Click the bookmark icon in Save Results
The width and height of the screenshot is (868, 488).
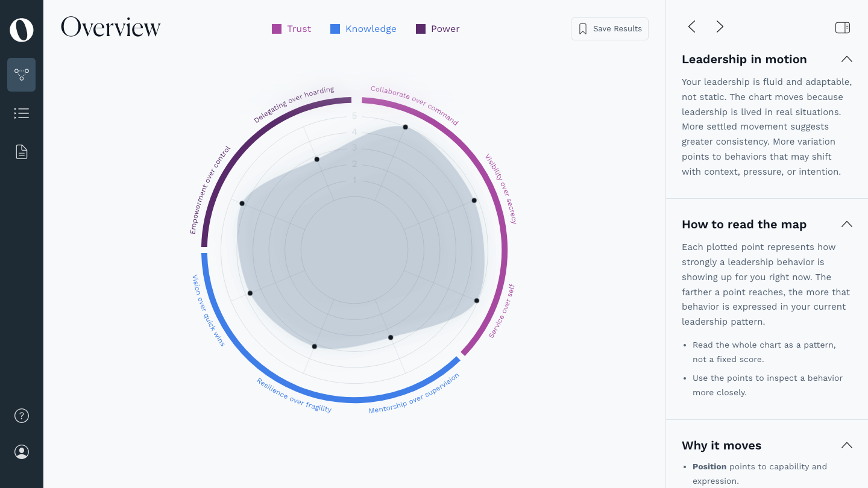(x=583, y=29)
